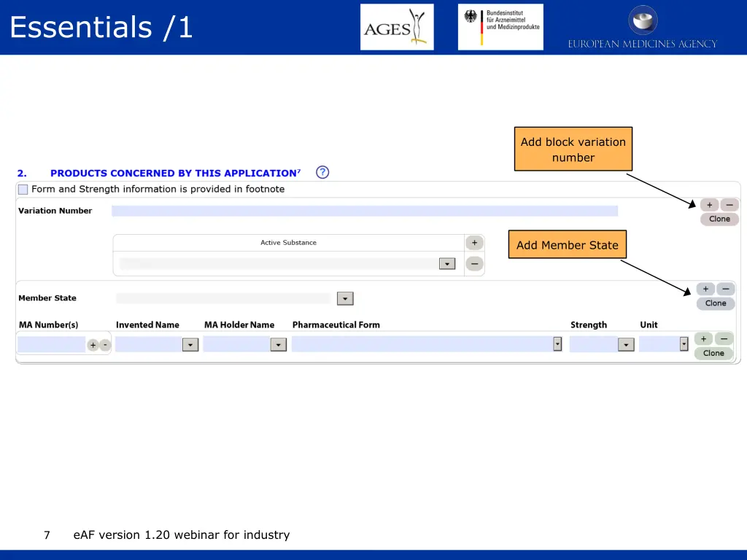Add a variation number block with plus
The image size is (747, 560).
709,206
